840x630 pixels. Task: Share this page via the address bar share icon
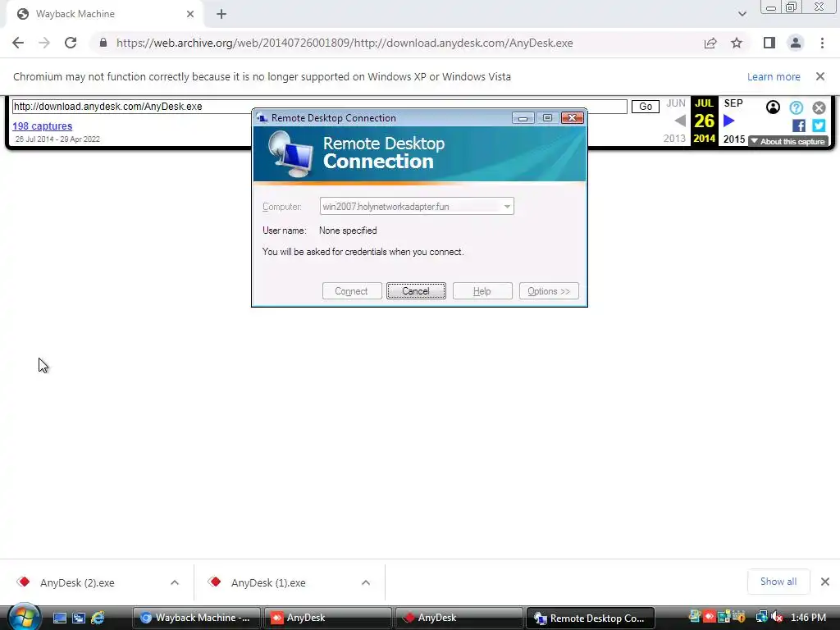(x=710, y=43)
